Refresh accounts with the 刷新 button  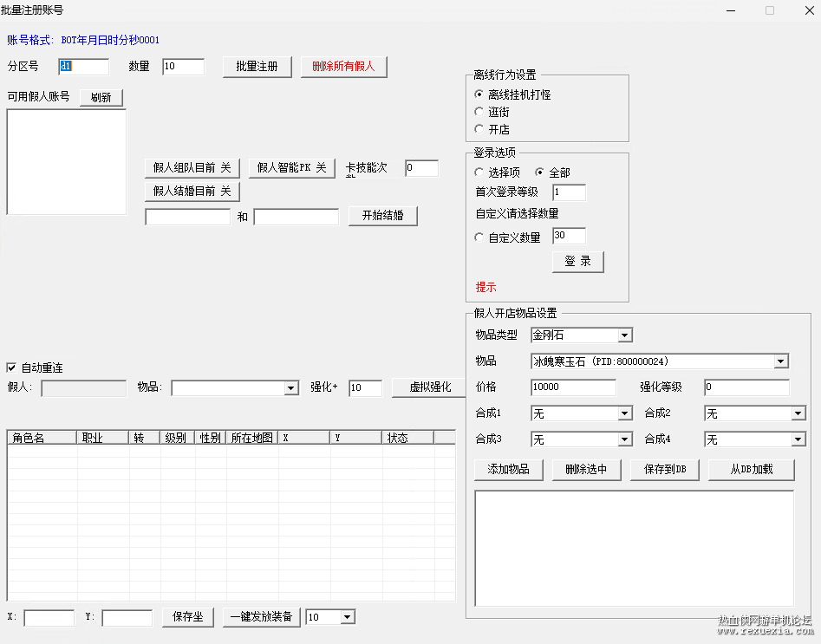coord(101,97)
